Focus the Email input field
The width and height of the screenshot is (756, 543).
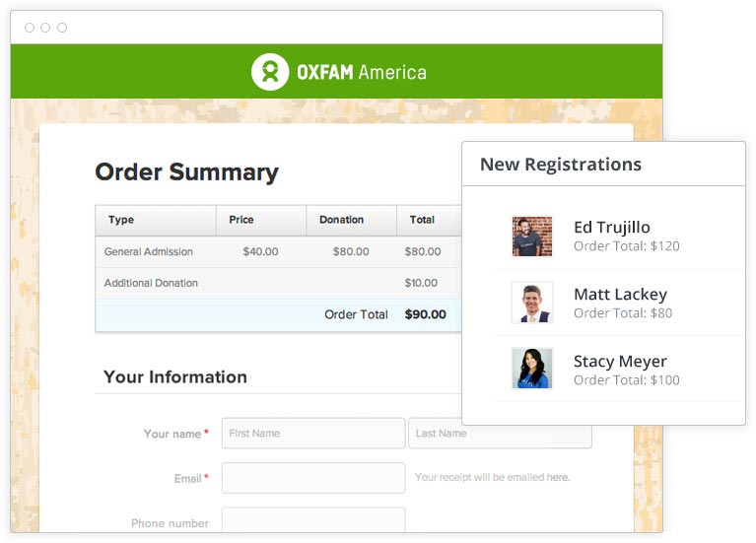tap(313, 478)
